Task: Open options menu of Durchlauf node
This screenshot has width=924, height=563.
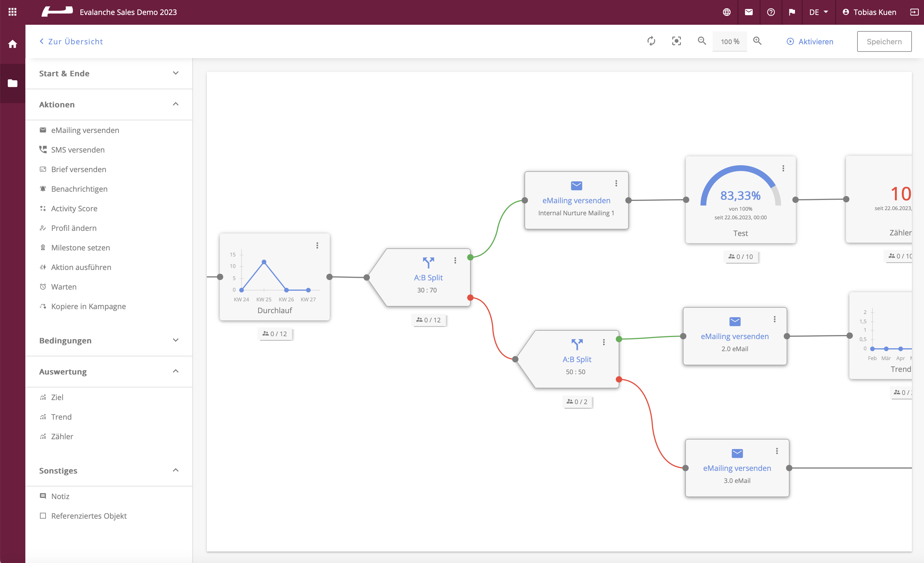Action: coord(317,246)
